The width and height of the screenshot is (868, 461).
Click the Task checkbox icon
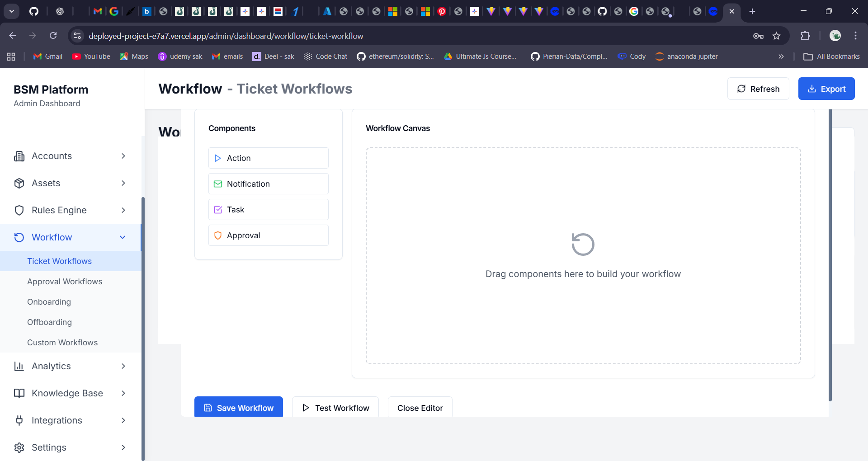click(217, 210)
